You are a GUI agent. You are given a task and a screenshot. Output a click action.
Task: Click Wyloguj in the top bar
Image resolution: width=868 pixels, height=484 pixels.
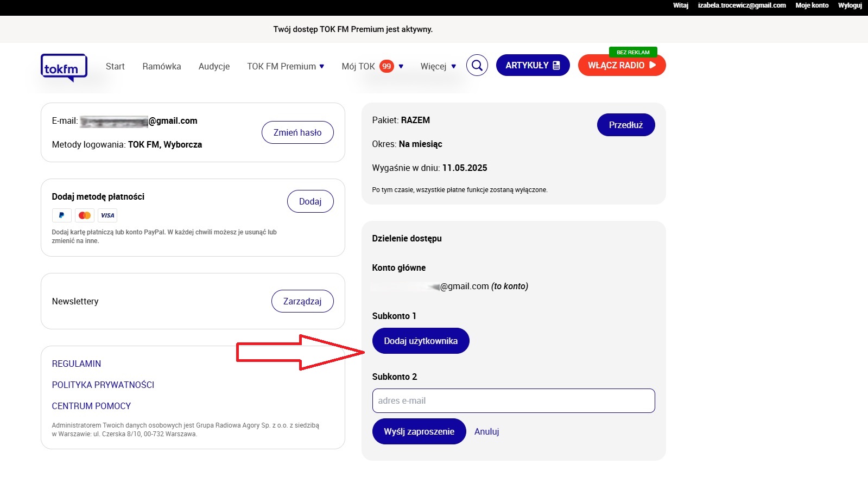tap(850, 5)
